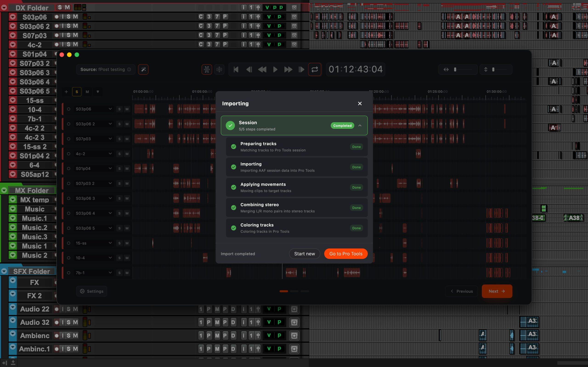The image size is (588, 367).
Task: Open S03p06 track menu red arrow icon
Action: pos(13,17)
